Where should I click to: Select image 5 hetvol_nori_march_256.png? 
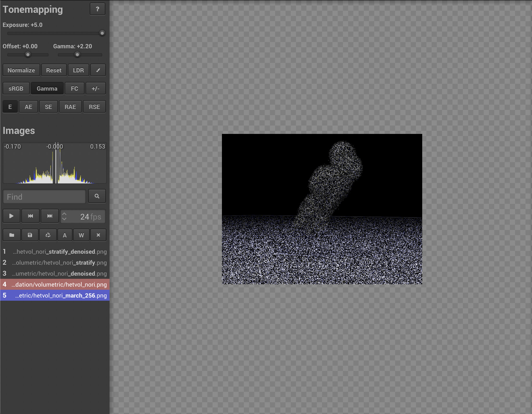(55, 295)
